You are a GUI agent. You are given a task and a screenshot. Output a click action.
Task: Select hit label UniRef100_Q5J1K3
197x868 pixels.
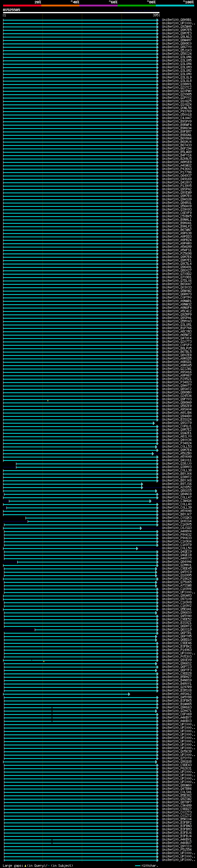point(177,50)
